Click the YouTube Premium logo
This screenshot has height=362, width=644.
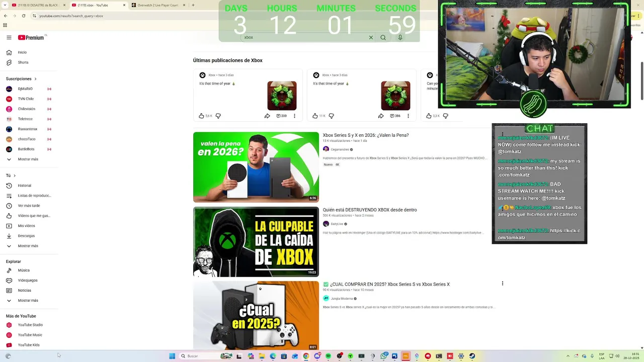(x=31, y=37)
